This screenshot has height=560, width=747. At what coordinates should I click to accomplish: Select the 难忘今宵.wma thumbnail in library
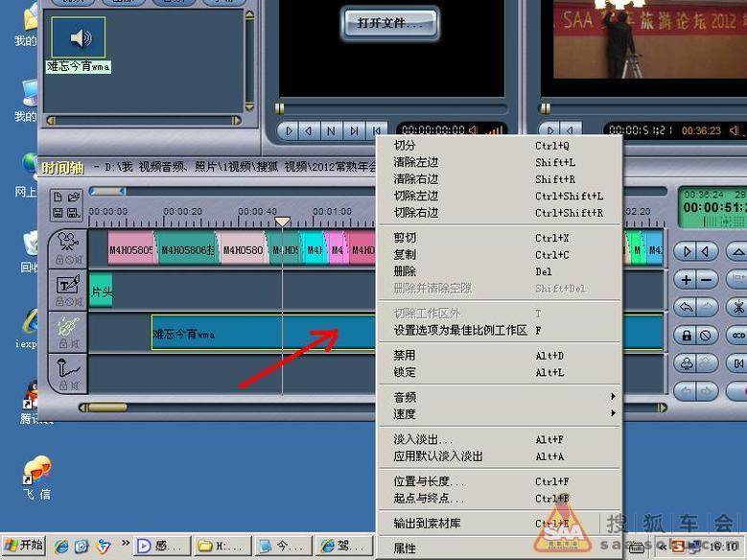tap(79, 38)
